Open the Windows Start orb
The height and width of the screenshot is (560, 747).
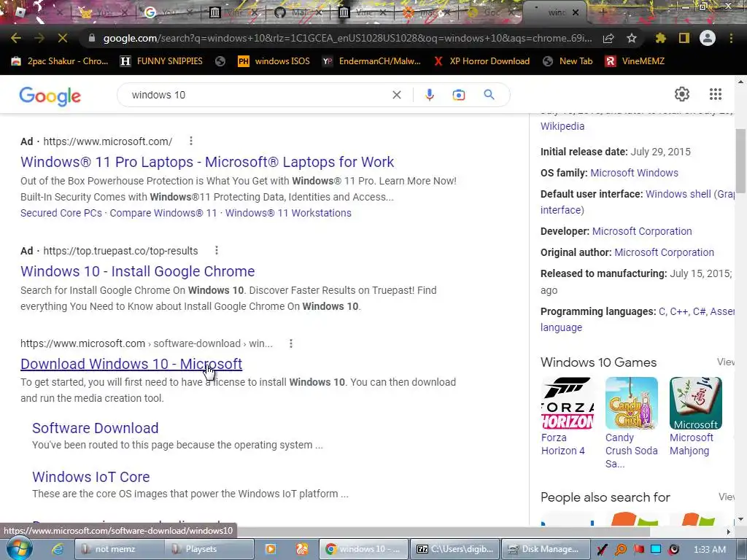pyautogui.click(x=19, y=548)
